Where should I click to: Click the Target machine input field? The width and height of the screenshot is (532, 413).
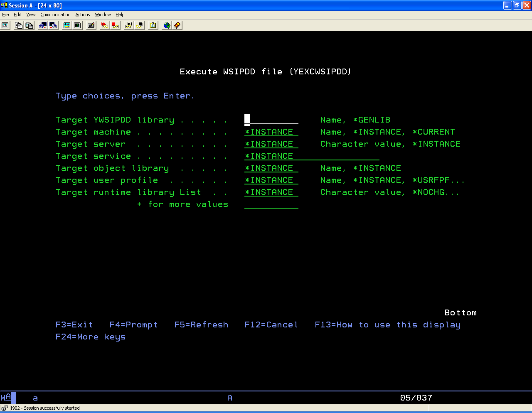tap(271, 132)
